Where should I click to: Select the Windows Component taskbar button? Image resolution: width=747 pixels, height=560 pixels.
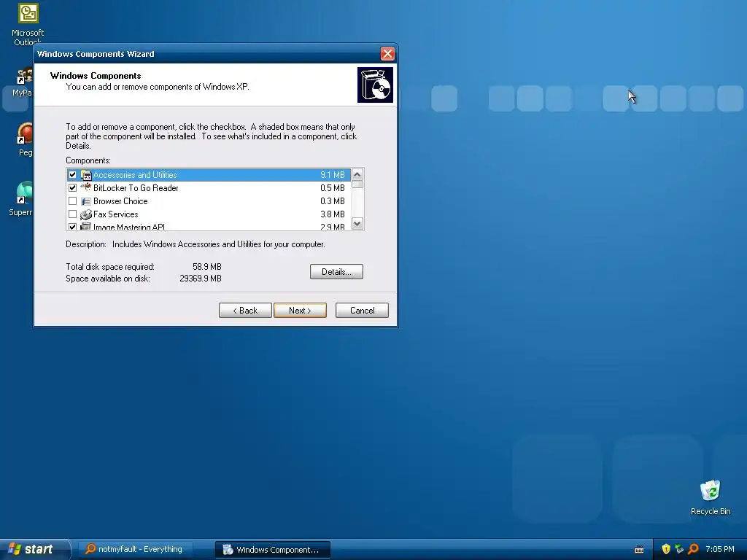[x=273, y=550]
